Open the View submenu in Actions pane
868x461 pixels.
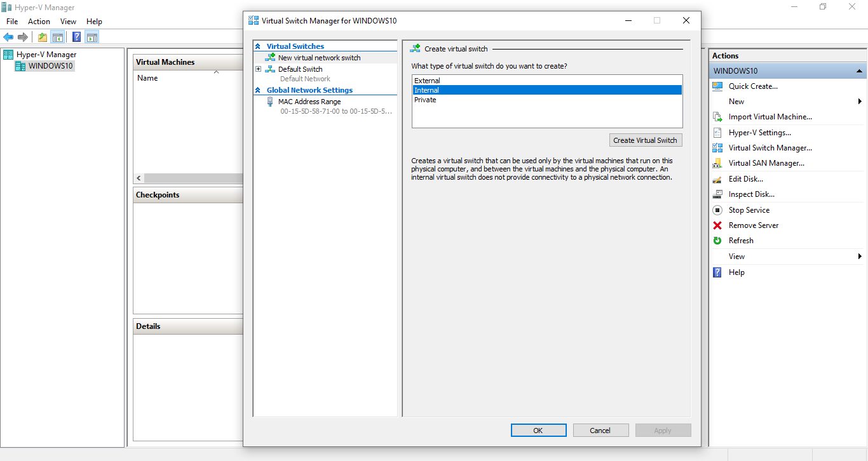tap(736, 256)
